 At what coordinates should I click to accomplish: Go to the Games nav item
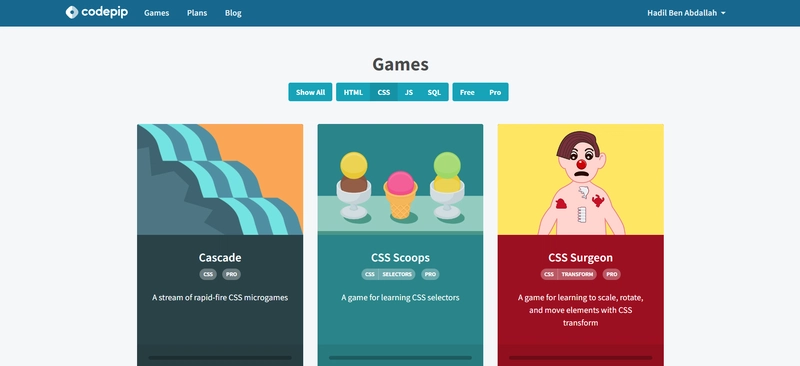[157, 13]
